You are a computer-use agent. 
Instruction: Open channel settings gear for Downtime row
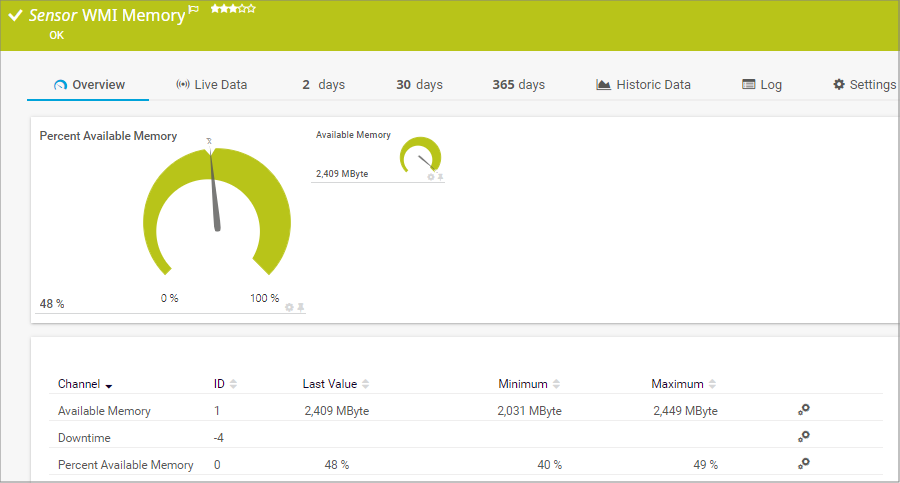(x=803, y=437)
